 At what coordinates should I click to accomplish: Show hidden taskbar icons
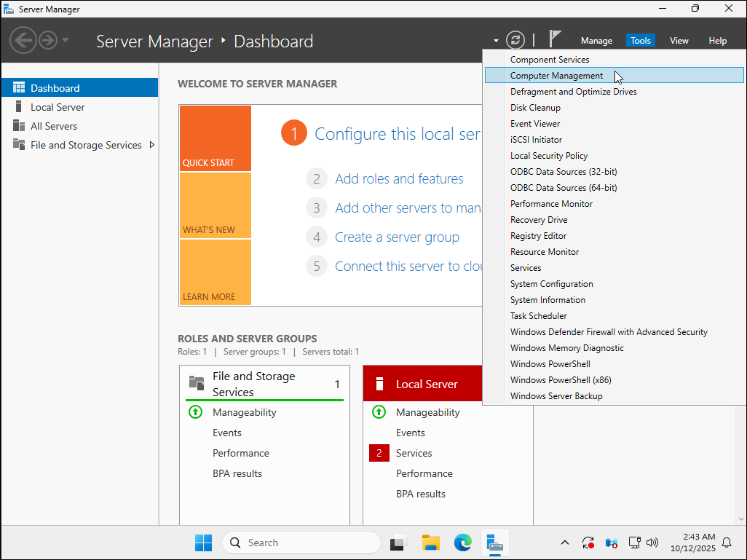coord(565,543)
